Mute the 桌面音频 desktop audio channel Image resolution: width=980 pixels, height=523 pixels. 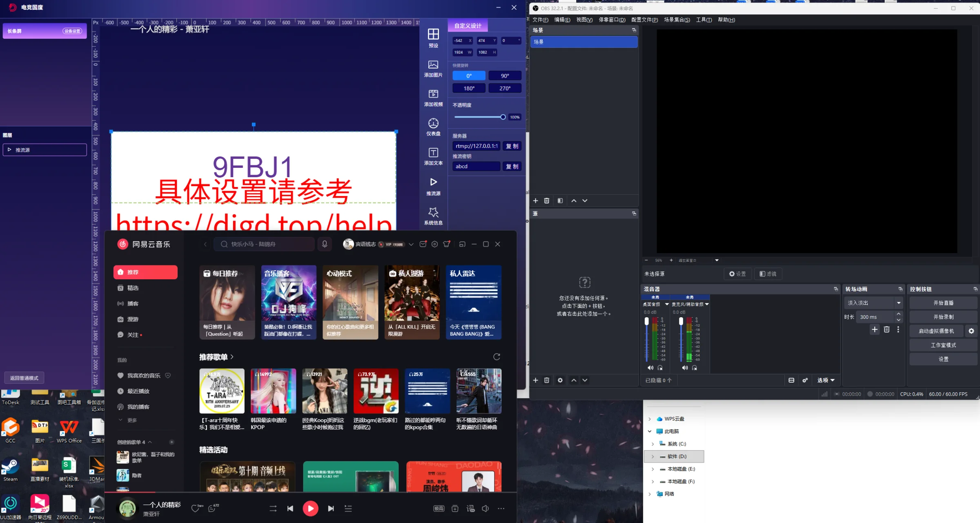click(650, 368)
